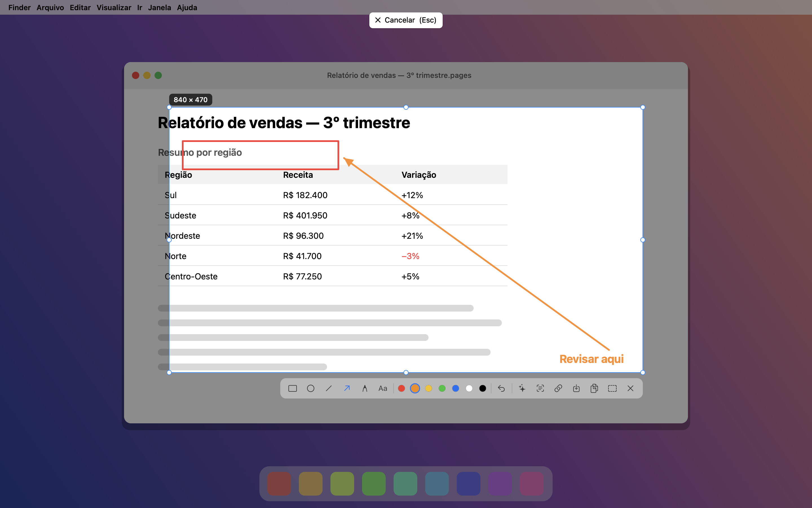Open the Ir menu

coord(140,7)
